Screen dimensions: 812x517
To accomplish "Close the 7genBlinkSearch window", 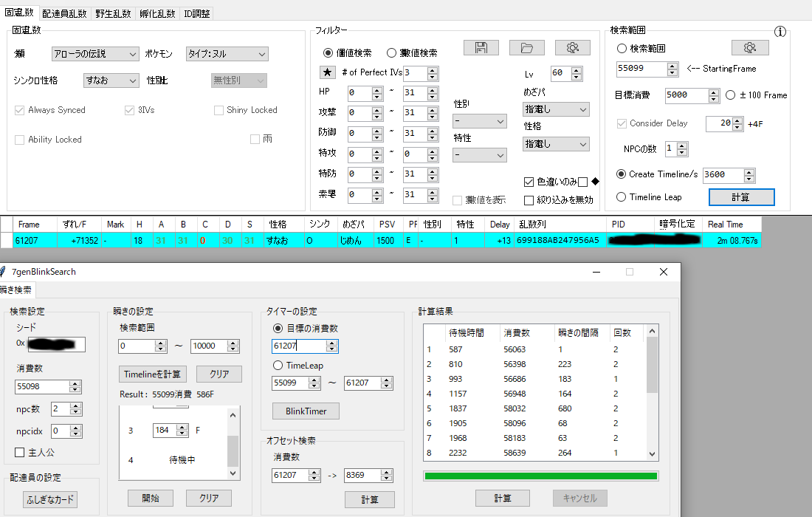I will coord(664,272).
